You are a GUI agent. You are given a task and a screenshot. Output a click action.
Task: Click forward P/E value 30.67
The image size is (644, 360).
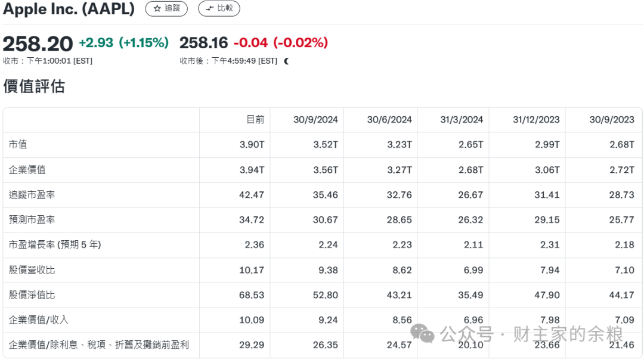[326, 219]
